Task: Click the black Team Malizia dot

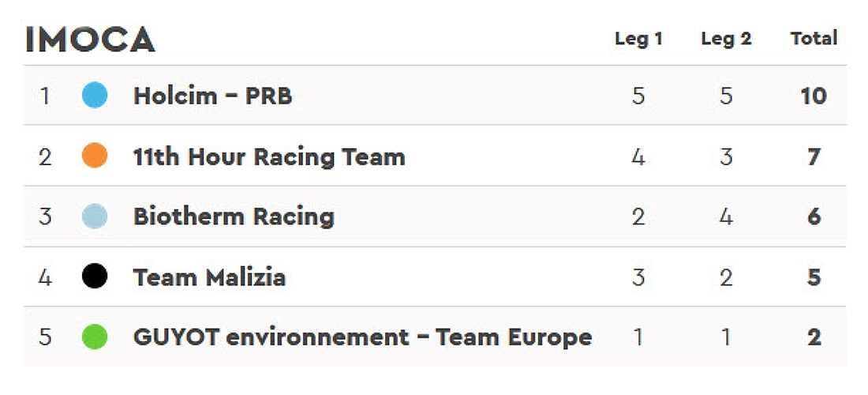Action: pos(95,276)
